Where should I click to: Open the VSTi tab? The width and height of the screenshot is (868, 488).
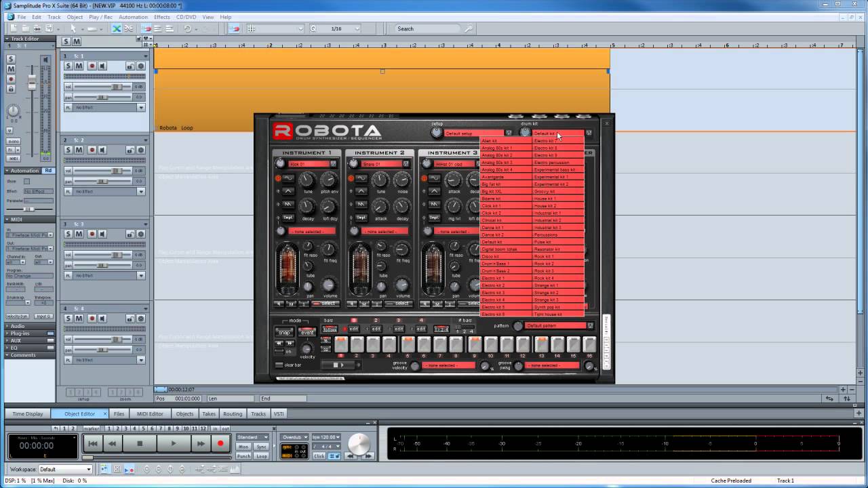coord(279,413)
